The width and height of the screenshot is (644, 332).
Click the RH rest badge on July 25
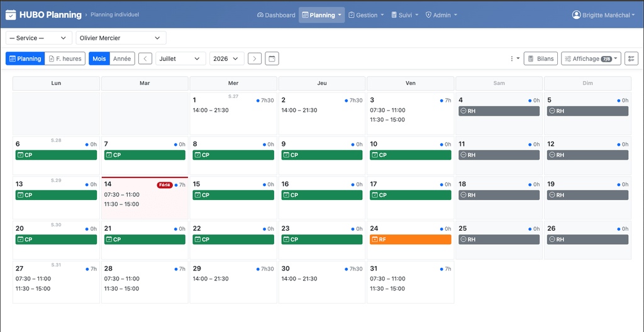click(499, 240)
